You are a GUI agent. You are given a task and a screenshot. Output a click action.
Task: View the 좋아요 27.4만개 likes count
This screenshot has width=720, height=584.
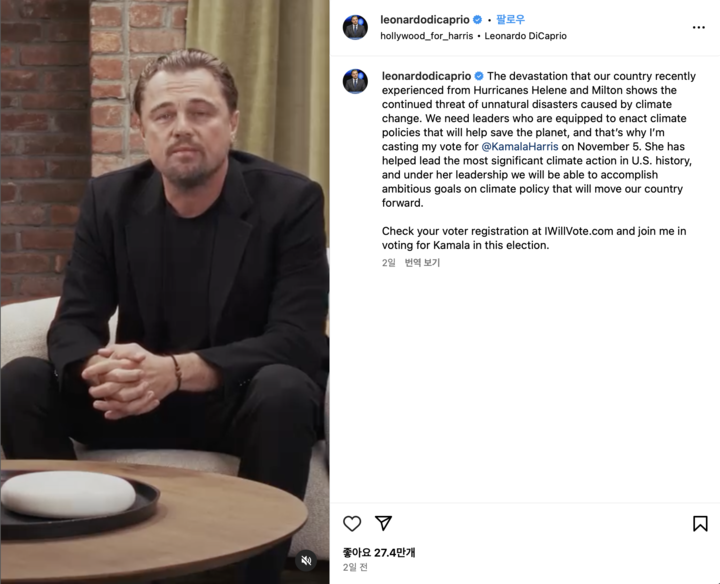pyautogui.click(x=379, y=552)
